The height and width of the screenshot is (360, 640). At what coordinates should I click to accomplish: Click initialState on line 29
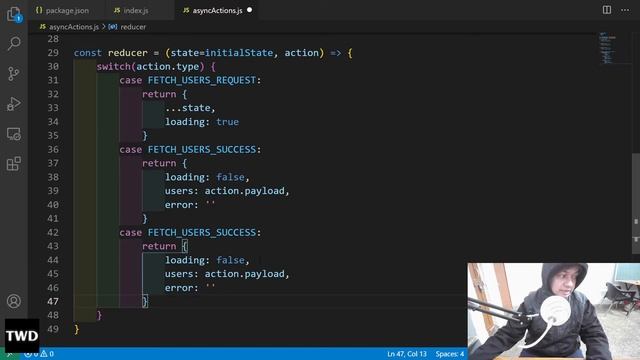pos(239,53)
